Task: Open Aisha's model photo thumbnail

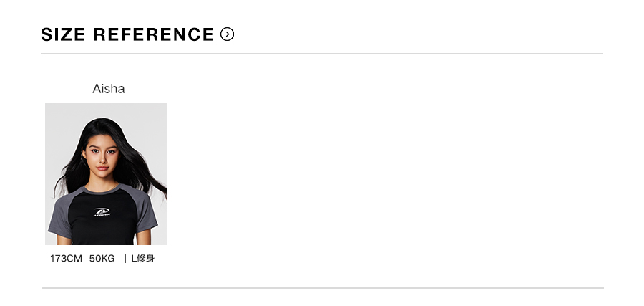Action: 106,174
